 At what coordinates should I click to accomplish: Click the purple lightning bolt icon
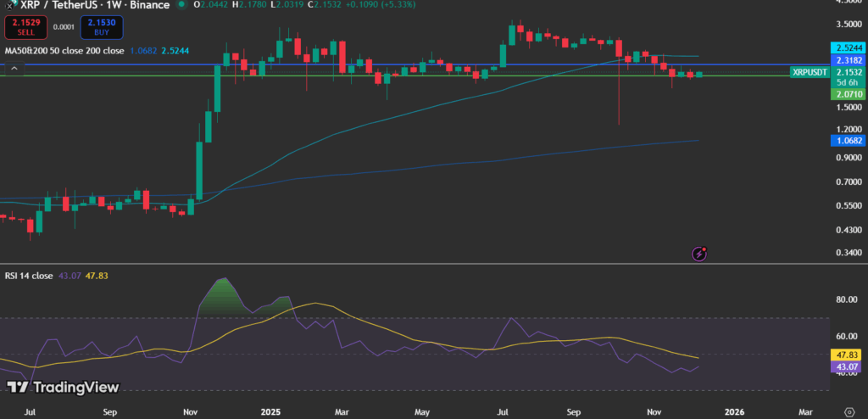699,254
